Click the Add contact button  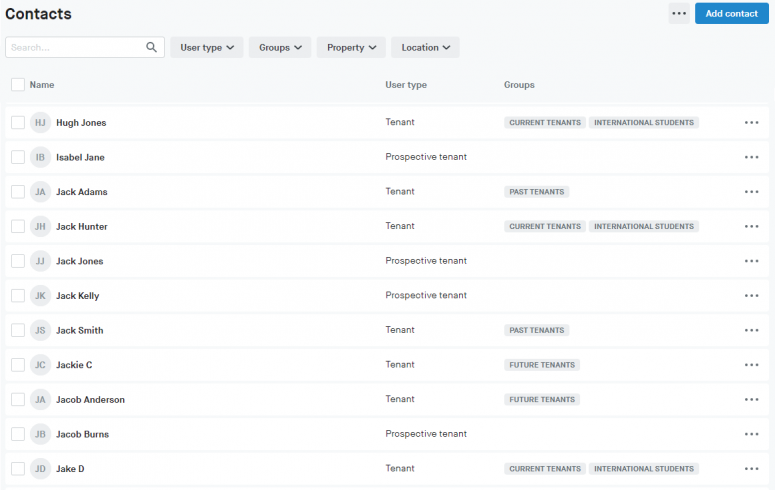[x=731, y=13]
